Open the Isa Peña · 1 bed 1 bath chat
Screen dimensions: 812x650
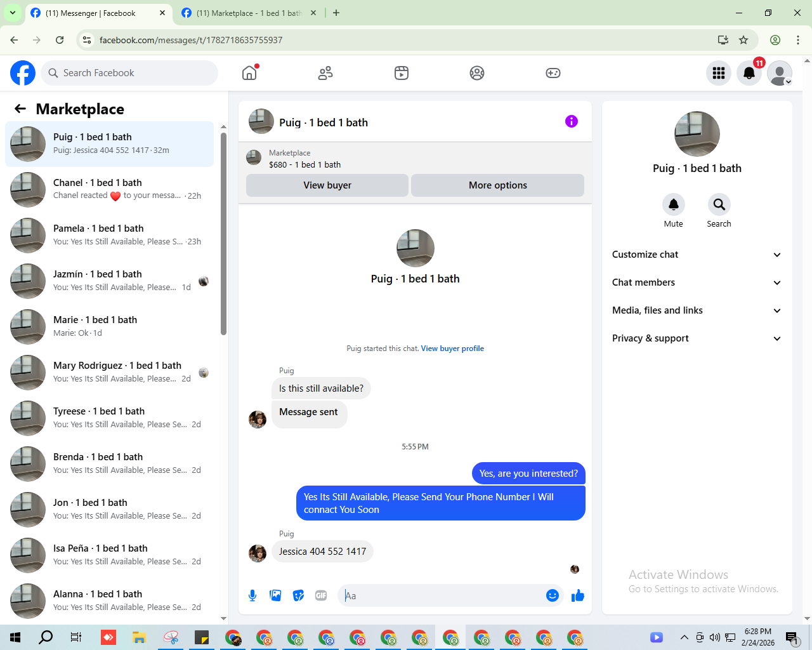click(109, 555)
